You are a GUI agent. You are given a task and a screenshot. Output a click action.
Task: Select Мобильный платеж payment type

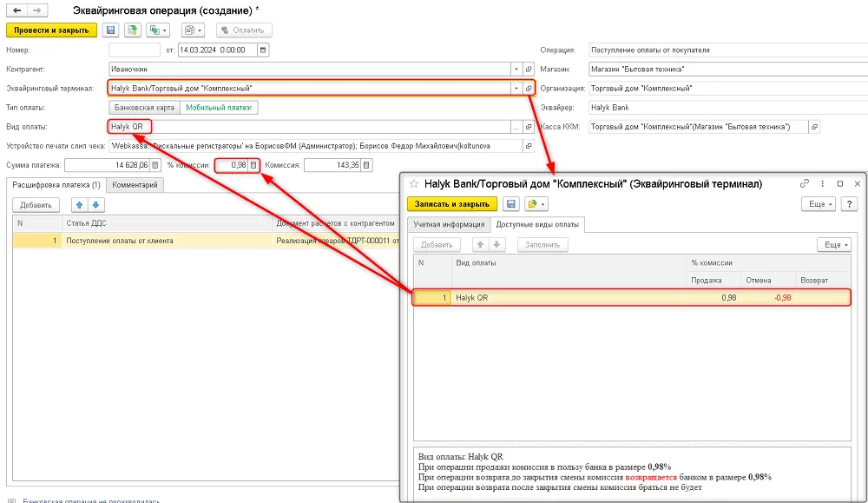pyautogui.click(x=219, y=108)
